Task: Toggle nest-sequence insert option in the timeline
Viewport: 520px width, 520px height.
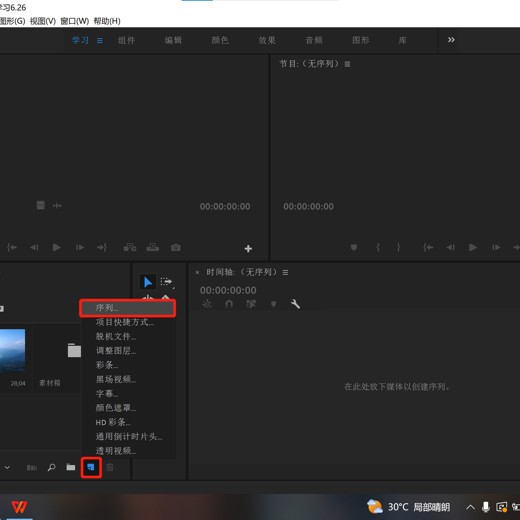Action: (x=207, y=304)
